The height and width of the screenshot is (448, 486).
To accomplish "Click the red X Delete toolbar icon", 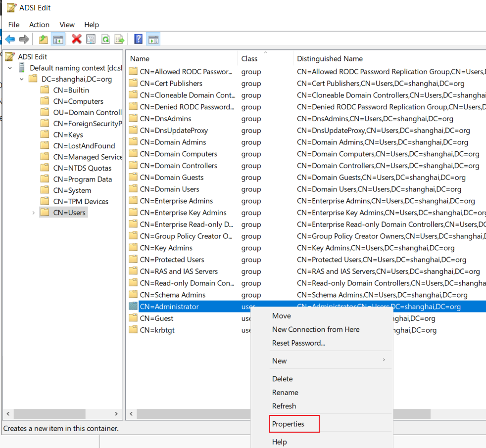I will pos(76,39).
